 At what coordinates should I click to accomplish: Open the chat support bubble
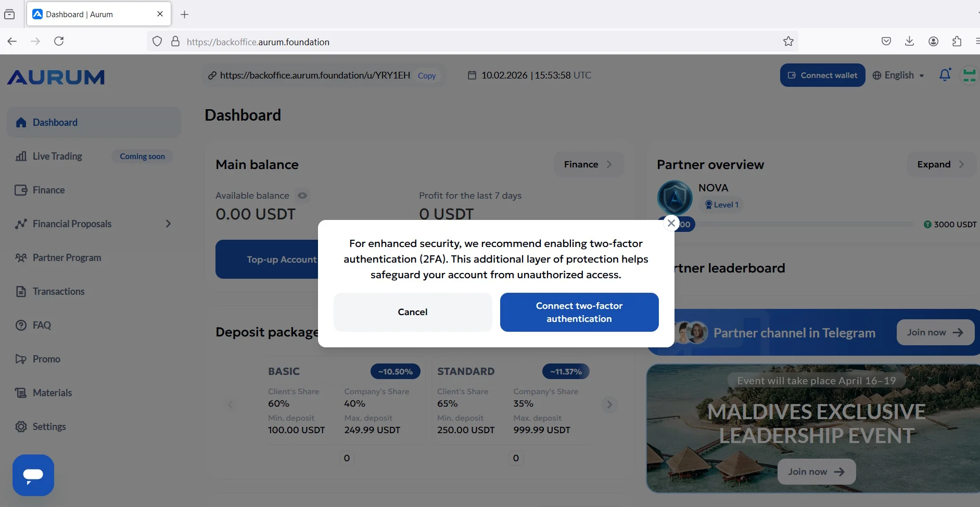click(x=33, y=475)
